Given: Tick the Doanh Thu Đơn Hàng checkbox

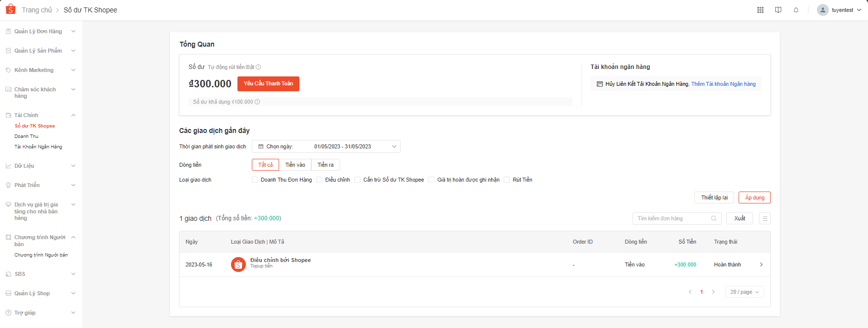Looking at the screenshot, I should 255,180.
